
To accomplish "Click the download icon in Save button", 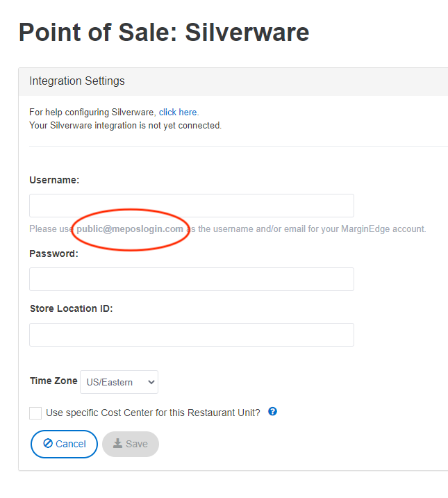I will 118,443.
